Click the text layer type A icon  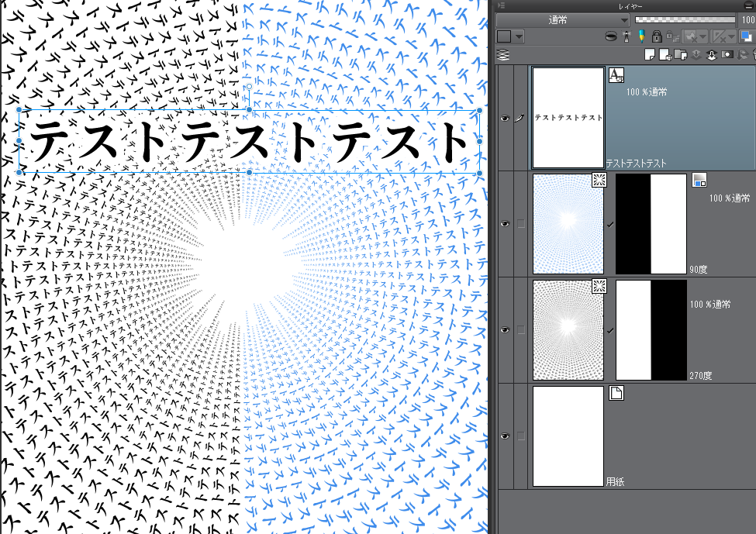(616, 75)
